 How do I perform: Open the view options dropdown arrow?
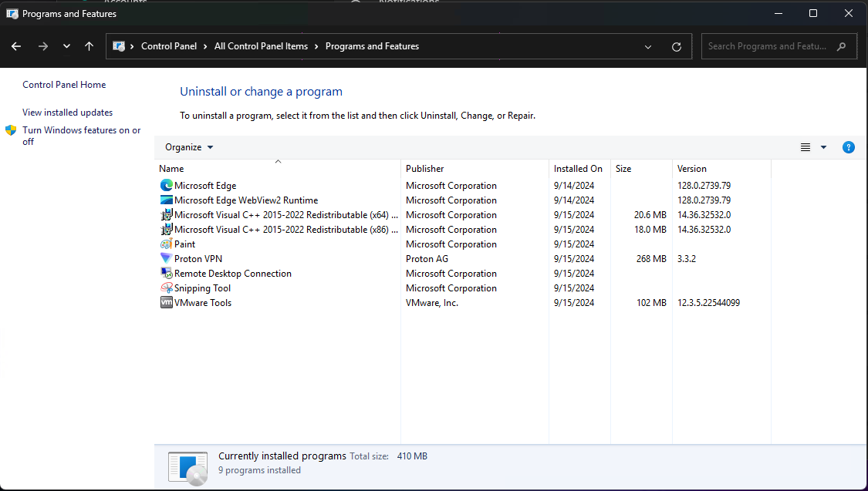coord(823,147)
